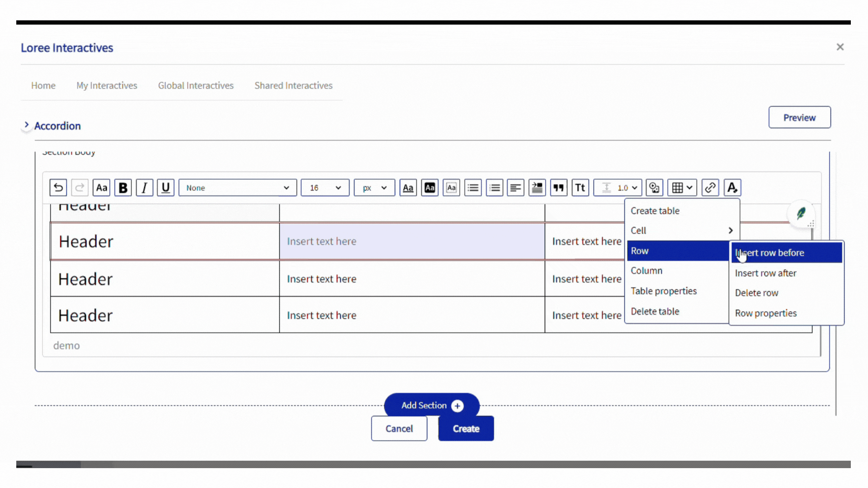This screenshot has height=488, width=868.
Task: Open the Shared Interactives tab
Action: (293, 85)
